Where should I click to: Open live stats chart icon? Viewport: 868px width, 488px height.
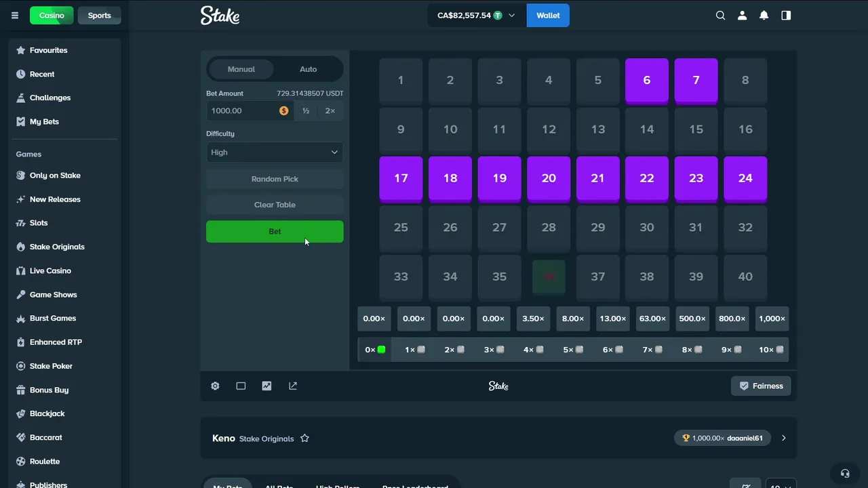pos(267,386)
